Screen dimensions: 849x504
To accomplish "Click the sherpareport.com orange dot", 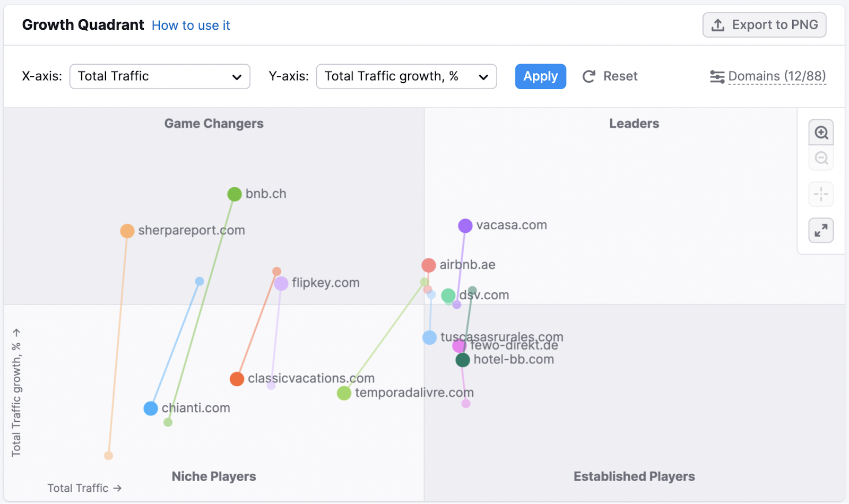I will 127,231.
